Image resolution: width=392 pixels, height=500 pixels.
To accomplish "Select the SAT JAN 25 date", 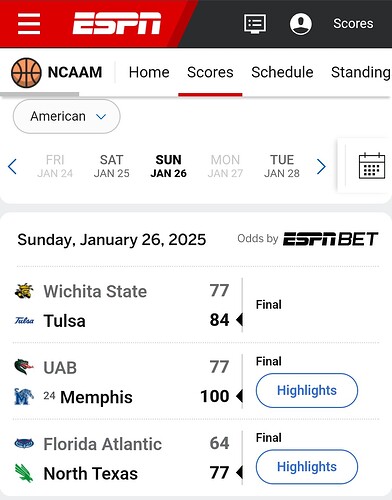I will point(112,166).
